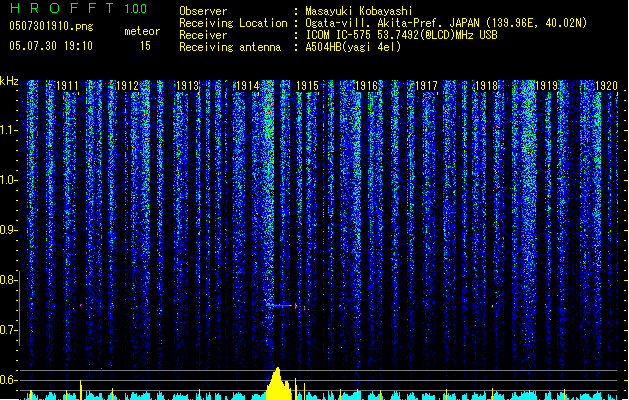The image size is (629, 400).
Task: Click the long red meteor echo line
Action: tap(279, 306)
